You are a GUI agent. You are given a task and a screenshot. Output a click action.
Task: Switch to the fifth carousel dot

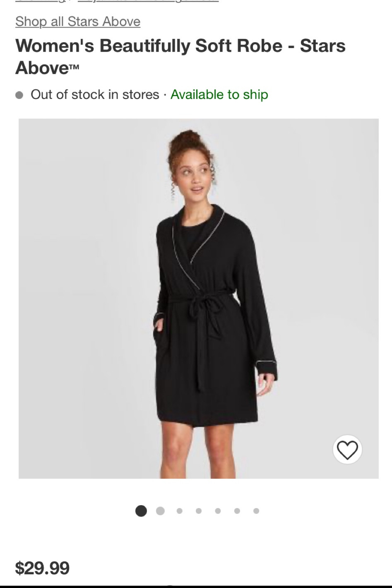tap(218, 511)
